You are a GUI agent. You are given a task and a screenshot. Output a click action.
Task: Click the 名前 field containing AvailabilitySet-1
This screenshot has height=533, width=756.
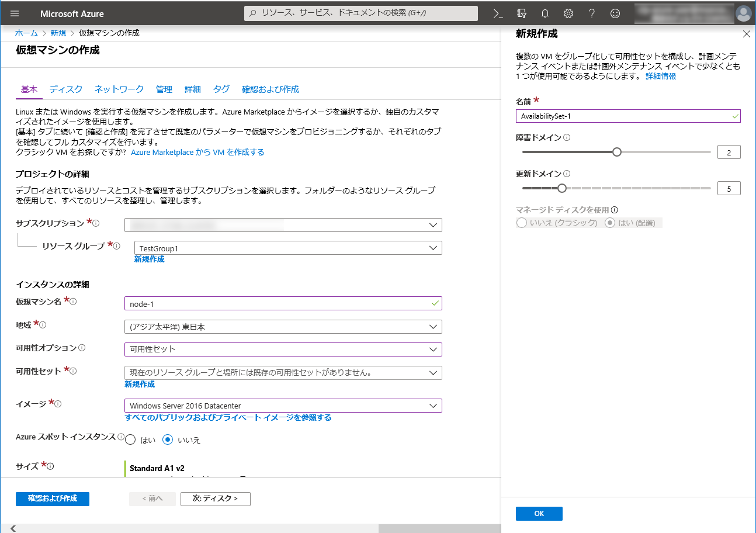628,116
